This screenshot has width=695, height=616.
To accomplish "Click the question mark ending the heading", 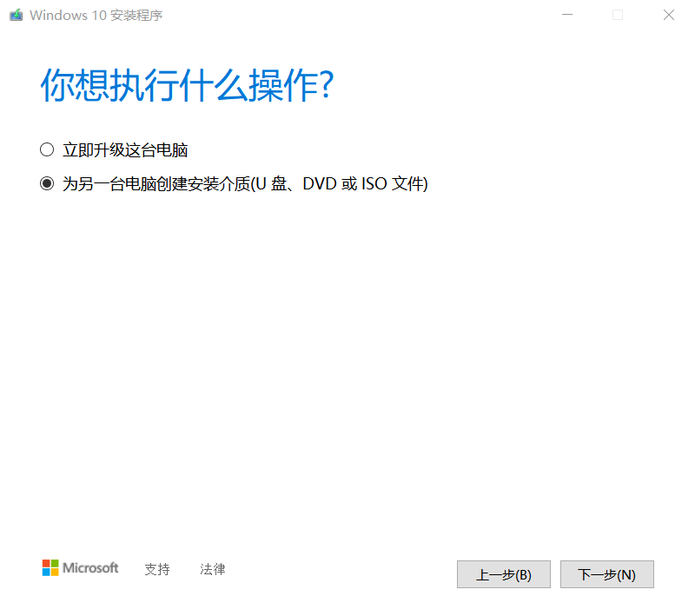I will click(x=328, y=85).
